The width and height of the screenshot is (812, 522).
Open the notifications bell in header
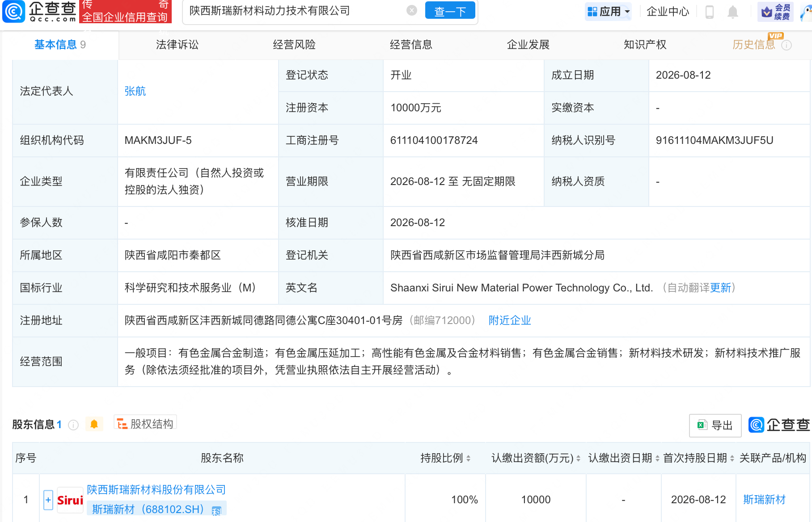pyautogui.click(x=732, y=12)
